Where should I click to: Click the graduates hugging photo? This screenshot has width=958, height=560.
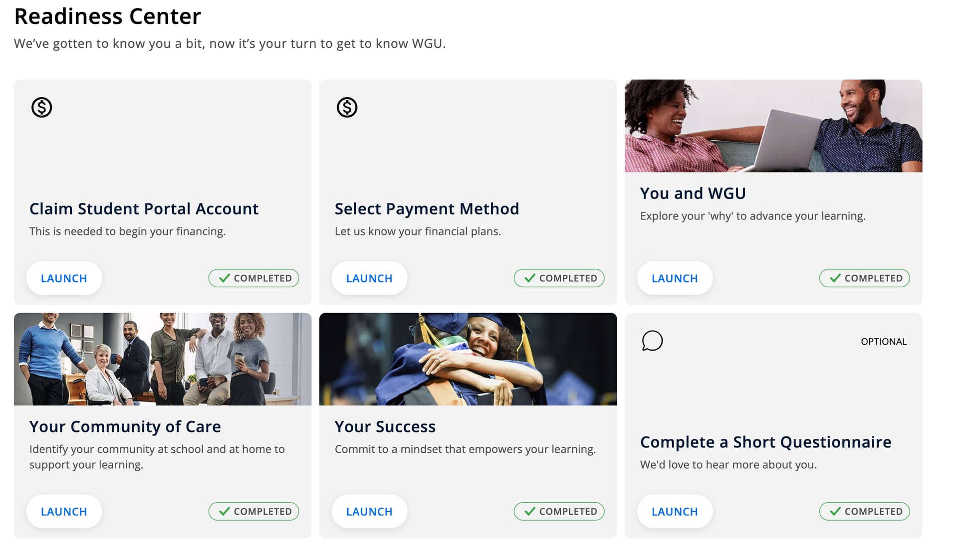[x=468, y=359]
